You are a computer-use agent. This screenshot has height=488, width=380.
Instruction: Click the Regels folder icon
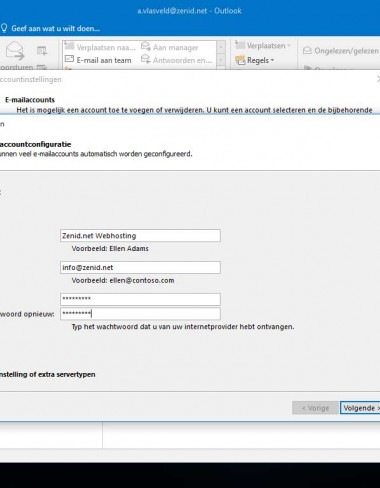pos(240,60)
